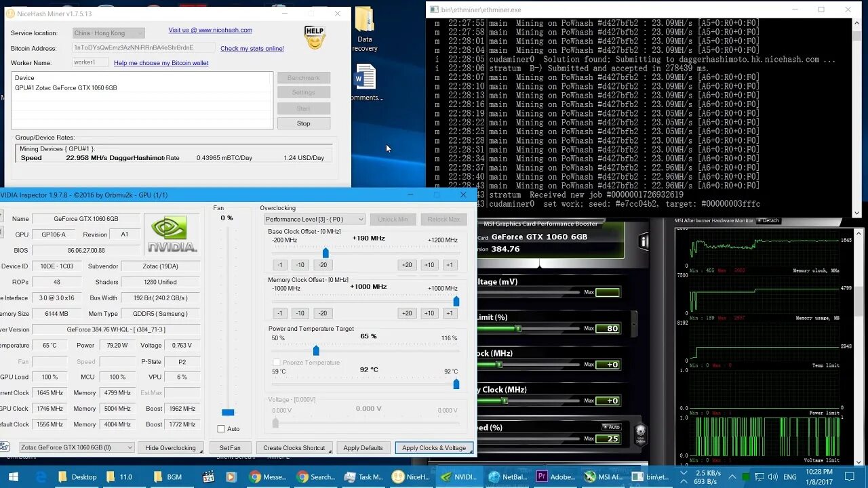Open the GPU selector dropdown at bottom
Viewport: 868px width, 488px height.
pos(77,447)
